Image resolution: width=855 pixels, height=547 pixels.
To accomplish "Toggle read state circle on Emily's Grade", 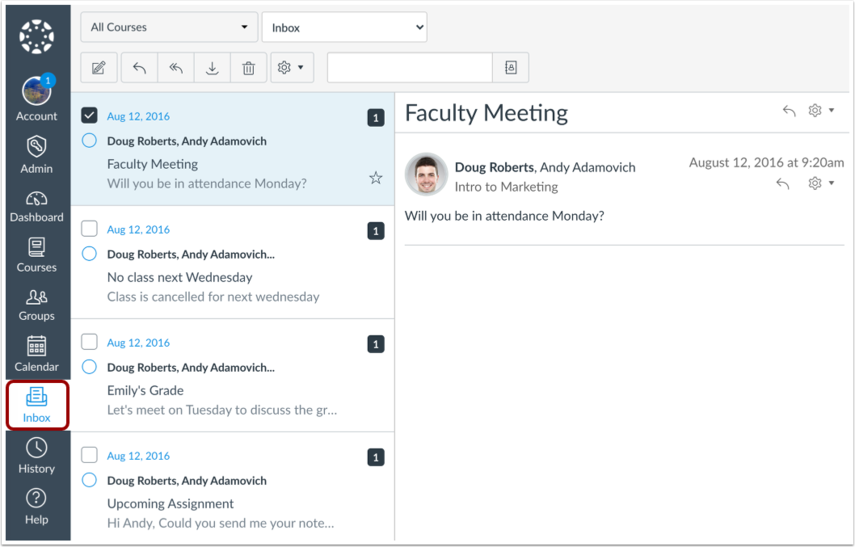I will coord(89,366).
